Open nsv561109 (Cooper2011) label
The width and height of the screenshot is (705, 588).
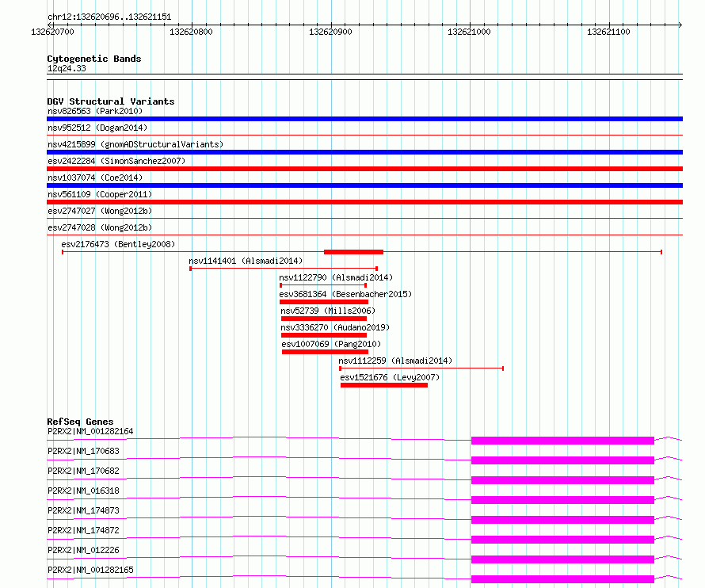[100, 194]
